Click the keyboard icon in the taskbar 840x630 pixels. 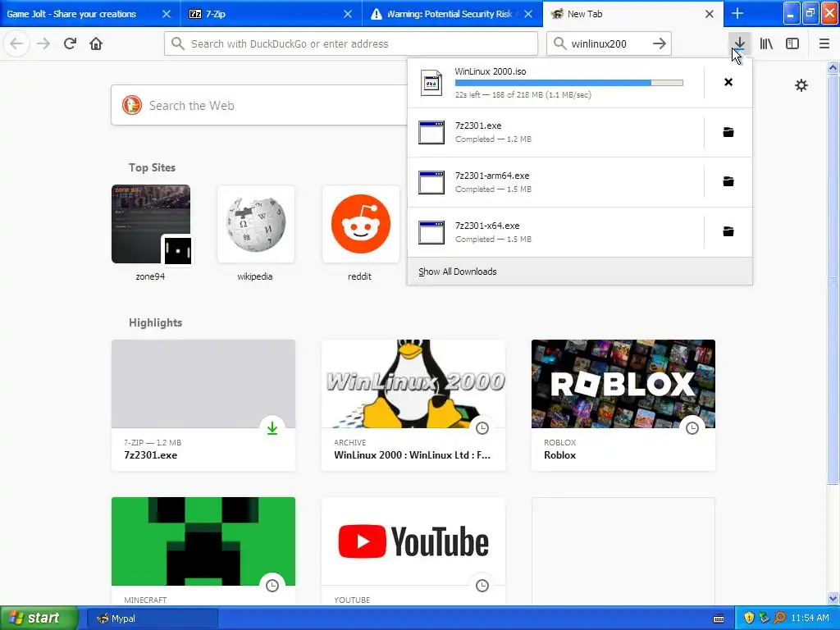(719, 619)
